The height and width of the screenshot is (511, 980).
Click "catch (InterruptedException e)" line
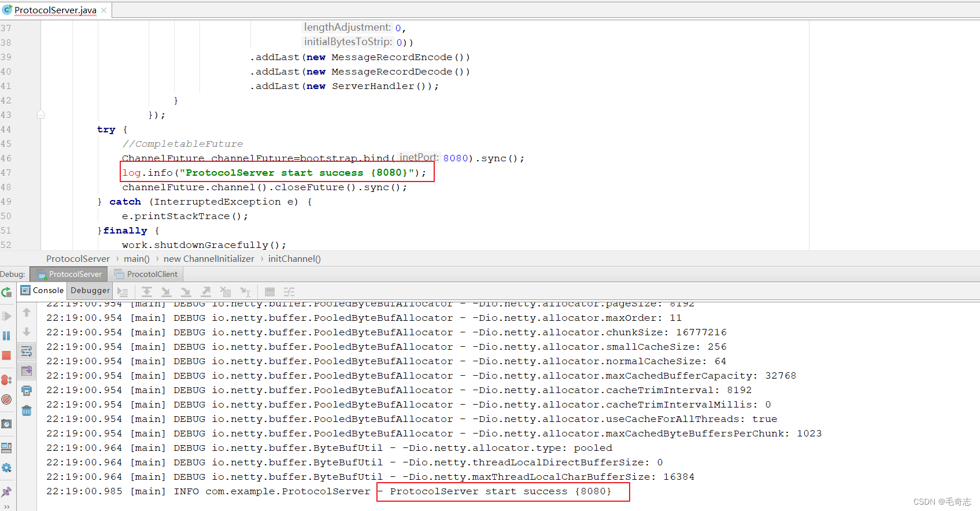pos(205,202)
